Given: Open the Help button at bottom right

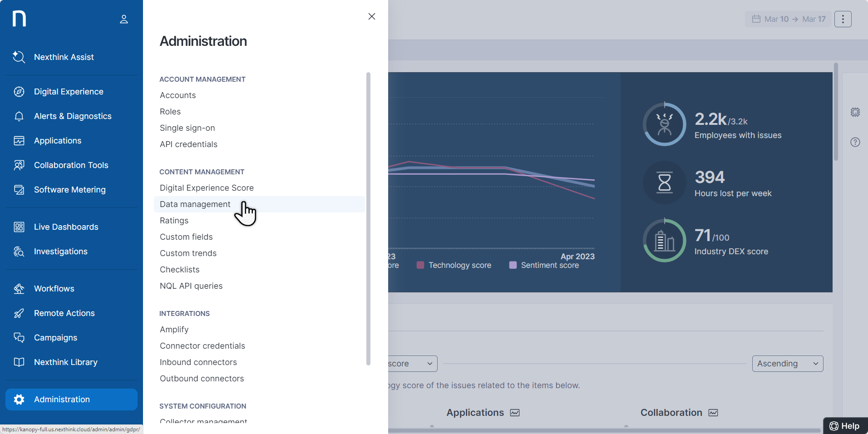Looking at the screenshot, I should point(845,425).
